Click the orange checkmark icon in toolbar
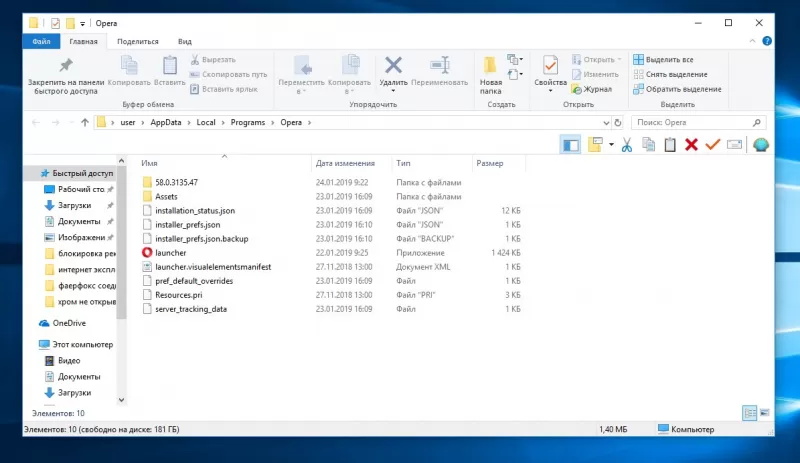Viewport: 800px width, 463px height. click(713, 145)
